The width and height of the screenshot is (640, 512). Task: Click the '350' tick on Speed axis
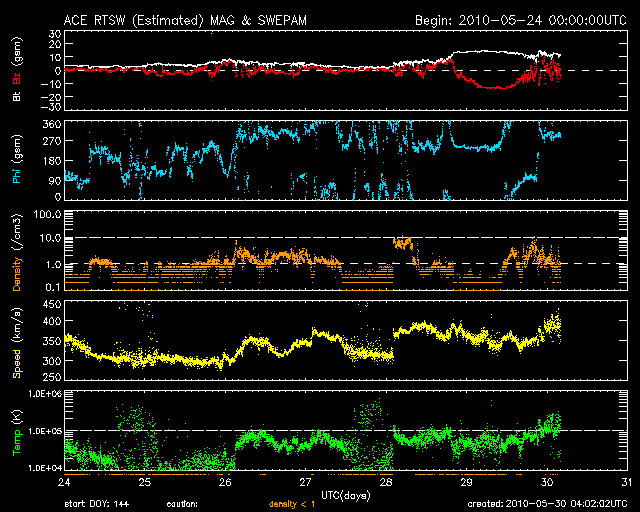52,341
